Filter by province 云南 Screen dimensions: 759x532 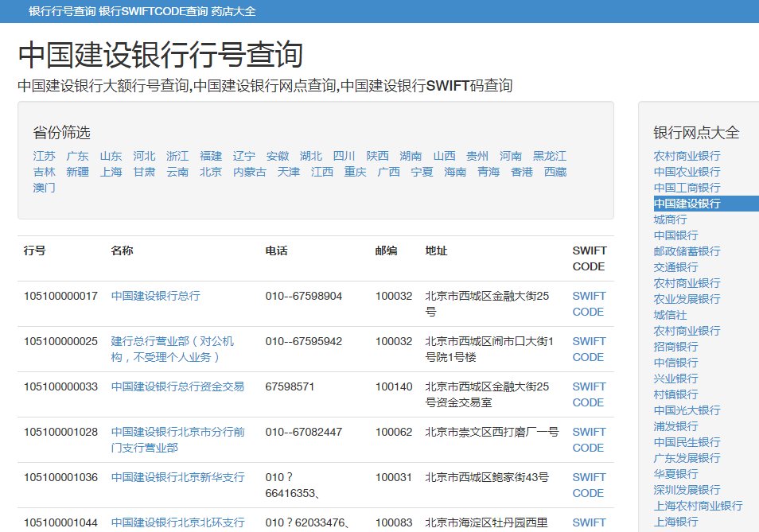[177, 172]
